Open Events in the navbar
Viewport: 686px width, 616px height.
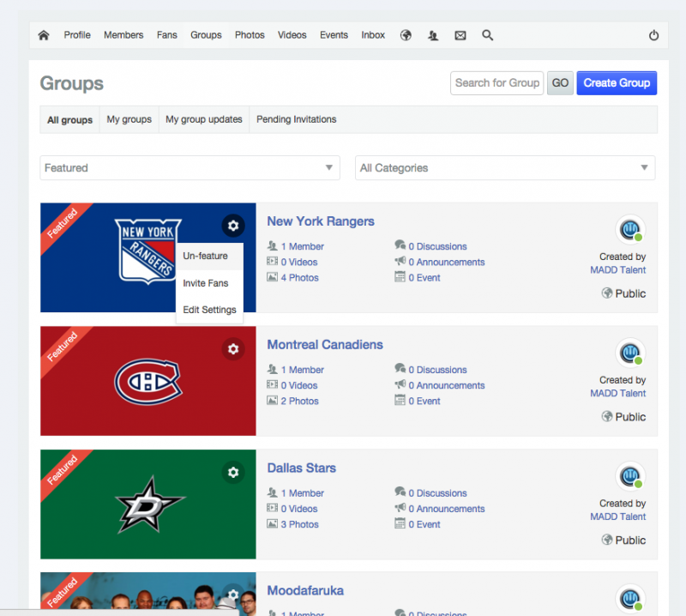point(334,35)
